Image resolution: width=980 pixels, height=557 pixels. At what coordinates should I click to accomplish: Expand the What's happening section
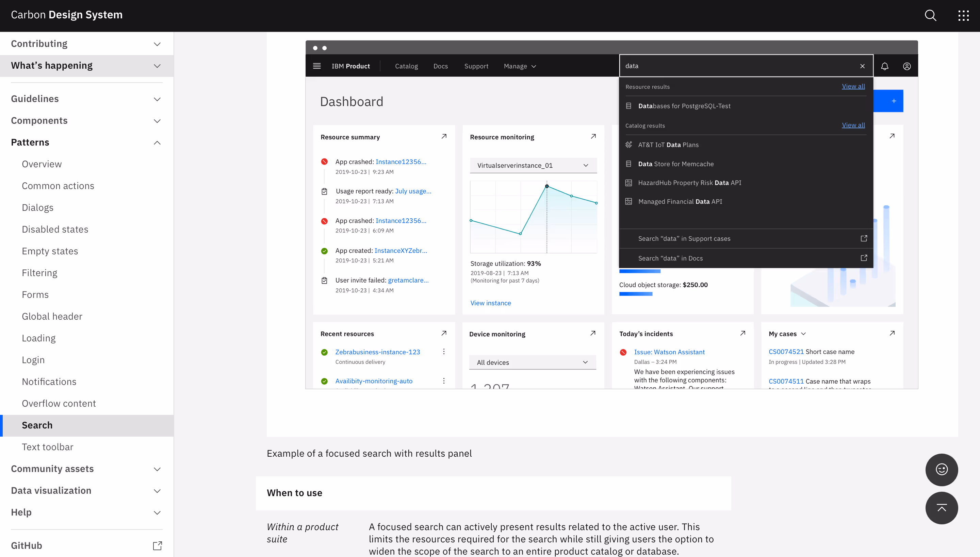pos(86,65)
